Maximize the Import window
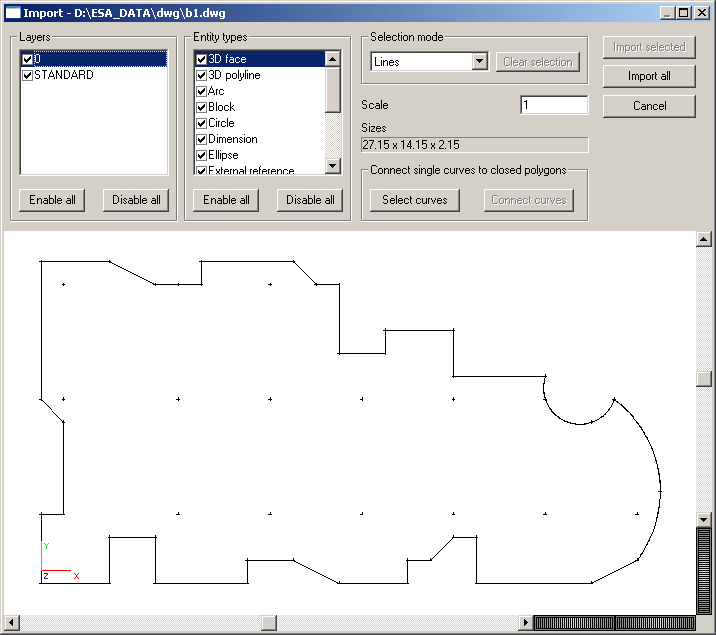716x635 pixels. coord(684,13)
